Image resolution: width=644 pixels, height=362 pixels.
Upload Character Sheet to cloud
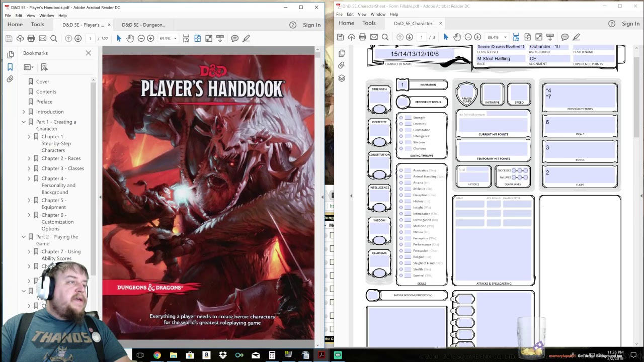click(351, 37)
